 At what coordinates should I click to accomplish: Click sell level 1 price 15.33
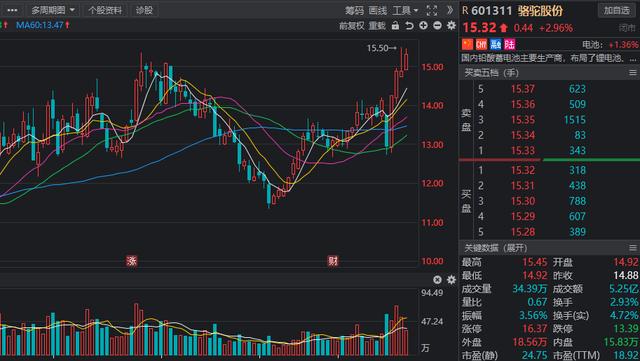click(523, 150)
